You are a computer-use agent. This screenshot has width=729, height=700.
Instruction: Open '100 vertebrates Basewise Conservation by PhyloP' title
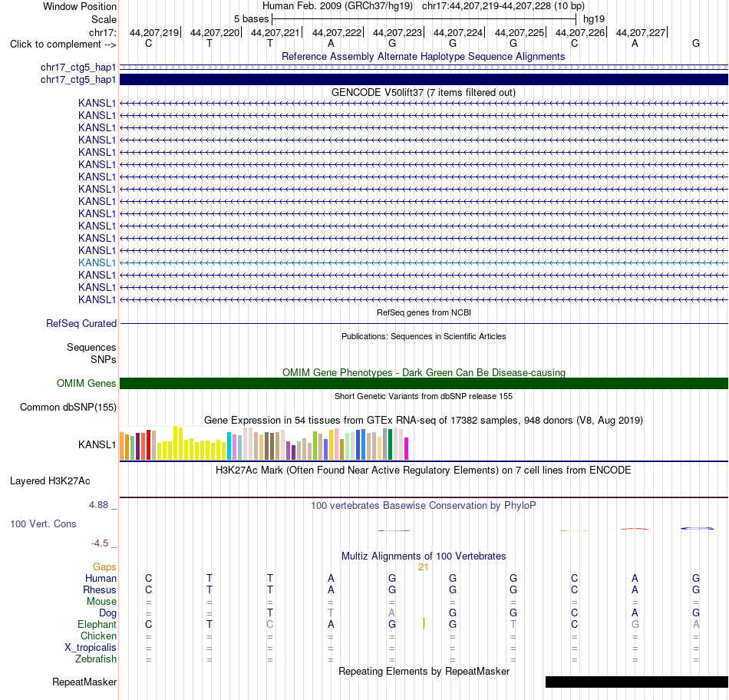pos(423,506)
